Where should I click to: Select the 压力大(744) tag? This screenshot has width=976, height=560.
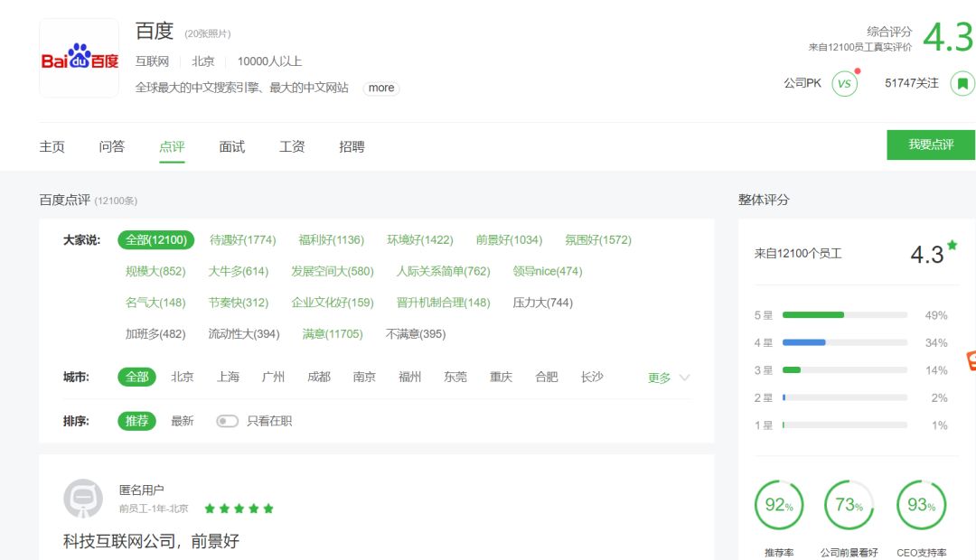coord(543,303)
